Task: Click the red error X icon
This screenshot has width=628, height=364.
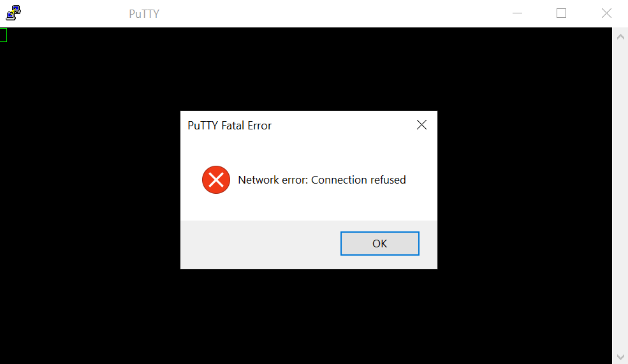Action: click(216, 180)
